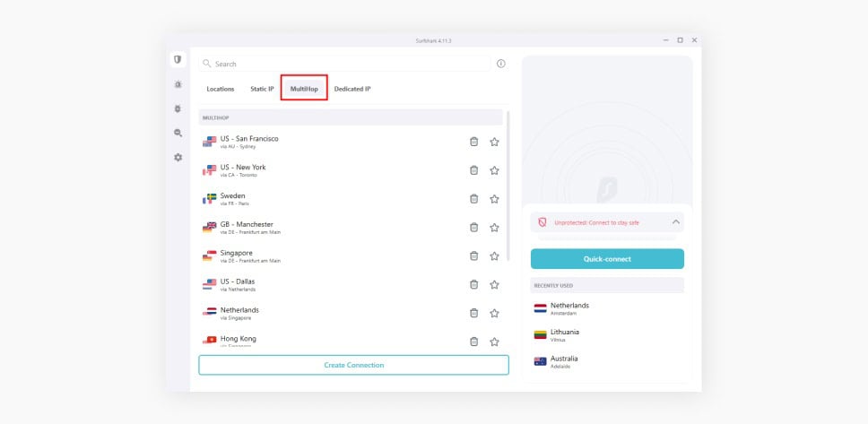Click the multihop list scrollbar
This screenshot has height=424, width=868.
click(508, 186)
